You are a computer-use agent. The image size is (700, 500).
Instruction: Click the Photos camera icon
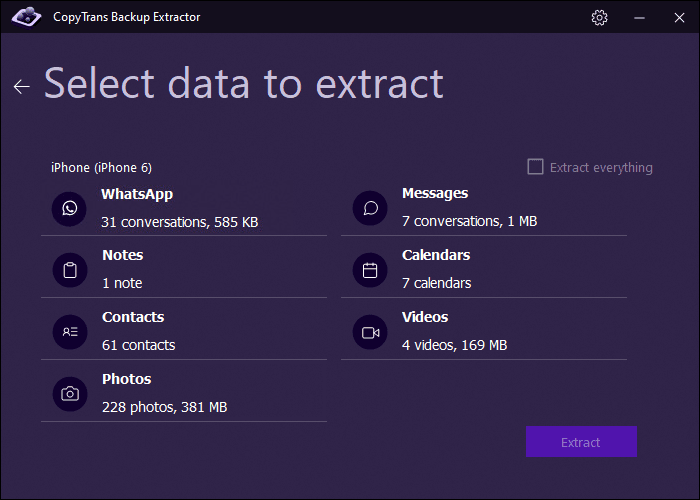70,394
